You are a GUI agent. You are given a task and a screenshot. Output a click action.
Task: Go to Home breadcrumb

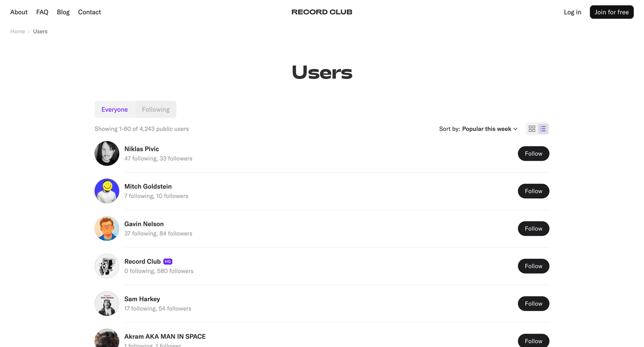coord(17,32)
